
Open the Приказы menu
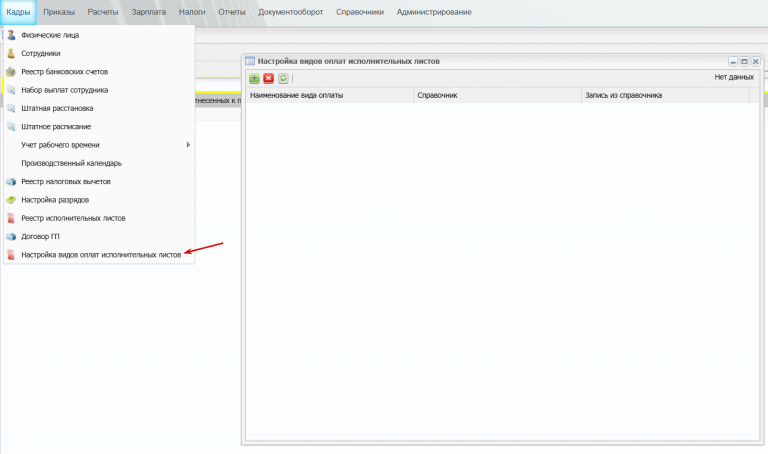pyautogui.click(x=59, y=12)
